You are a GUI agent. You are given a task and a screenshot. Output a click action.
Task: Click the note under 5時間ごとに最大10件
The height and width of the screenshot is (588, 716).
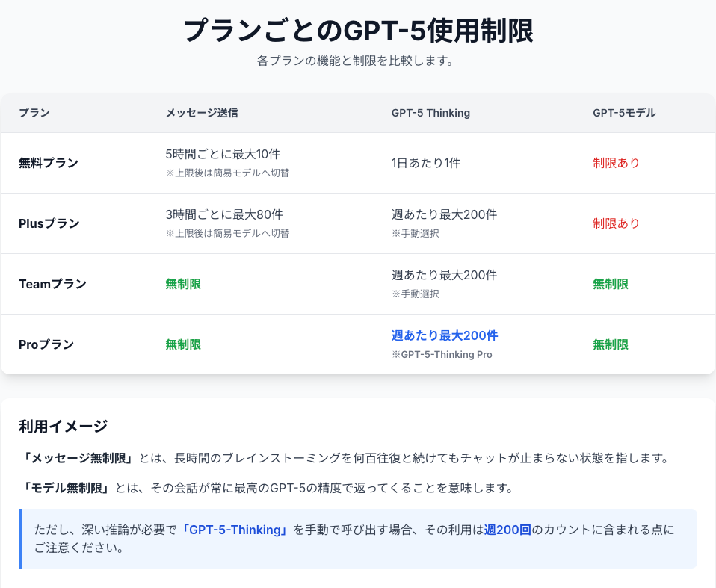pyautogui.click(x=227, y=173)
